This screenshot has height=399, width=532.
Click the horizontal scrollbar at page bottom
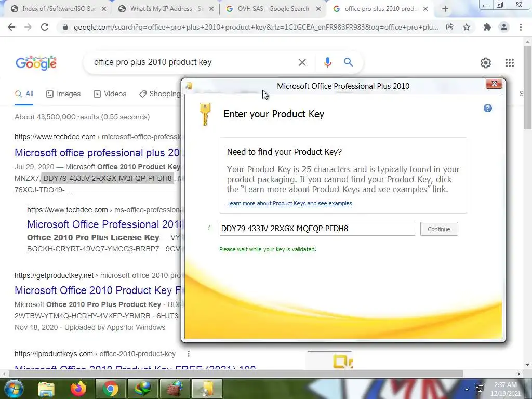pos(236,374)
